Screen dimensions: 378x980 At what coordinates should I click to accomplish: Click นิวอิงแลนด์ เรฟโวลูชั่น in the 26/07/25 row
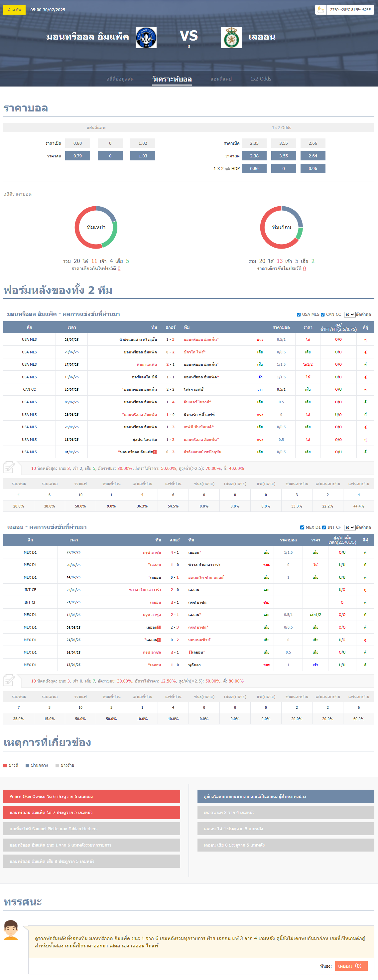(x=138, y=339)
